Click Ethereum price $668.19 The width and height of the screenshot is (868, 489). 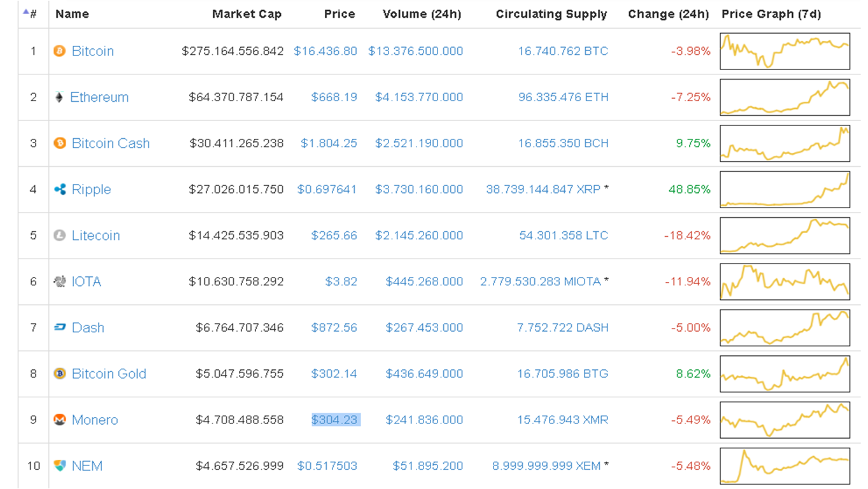[334, 97]
